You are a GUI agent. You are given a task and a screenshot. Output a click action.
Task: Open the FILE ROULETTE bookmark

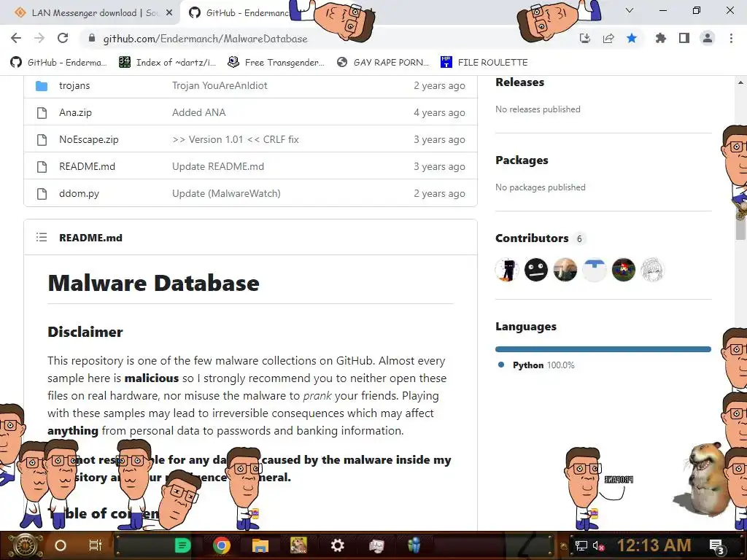[484, 63]
